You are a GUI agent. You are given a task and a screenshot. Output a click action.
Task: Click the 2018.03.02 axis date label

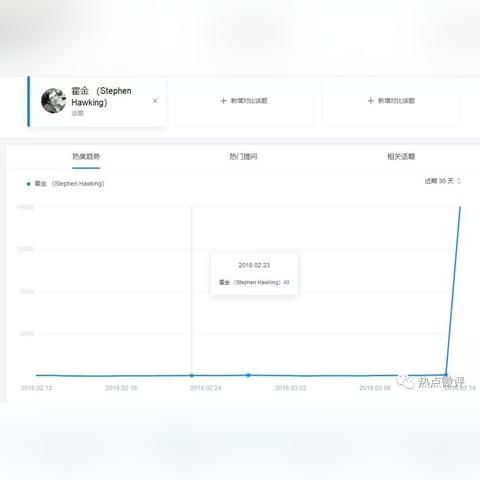290,388
